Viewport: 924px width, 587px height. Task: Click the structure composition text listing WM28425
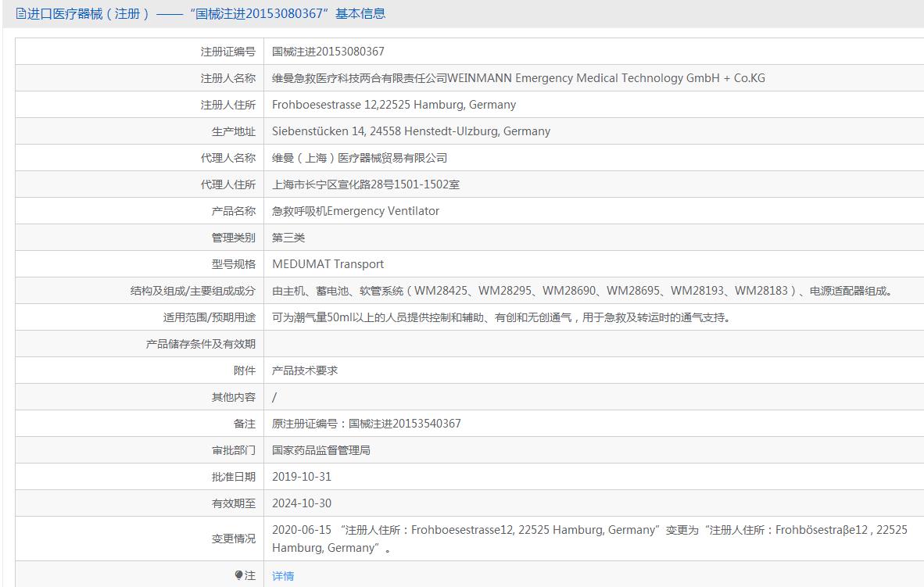tap(582, 291)
